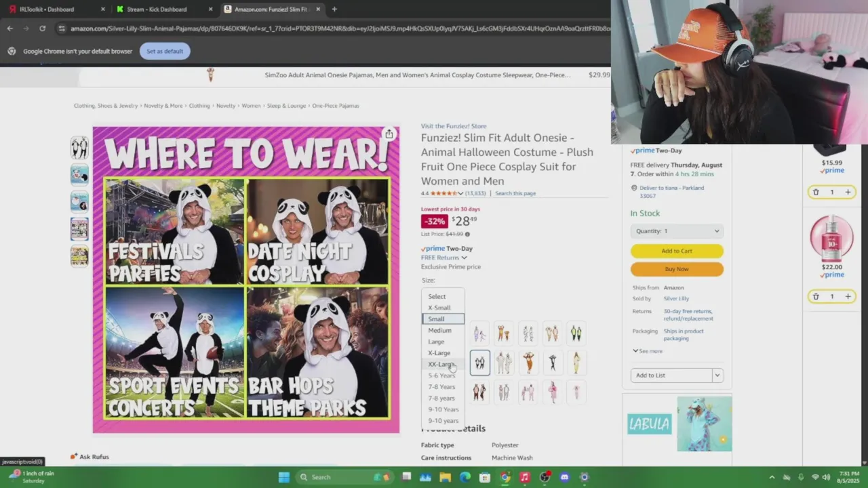Choose XX-Large in the size list
The height and width of the screenshot is (488, 868).
(x=443, y=364)
